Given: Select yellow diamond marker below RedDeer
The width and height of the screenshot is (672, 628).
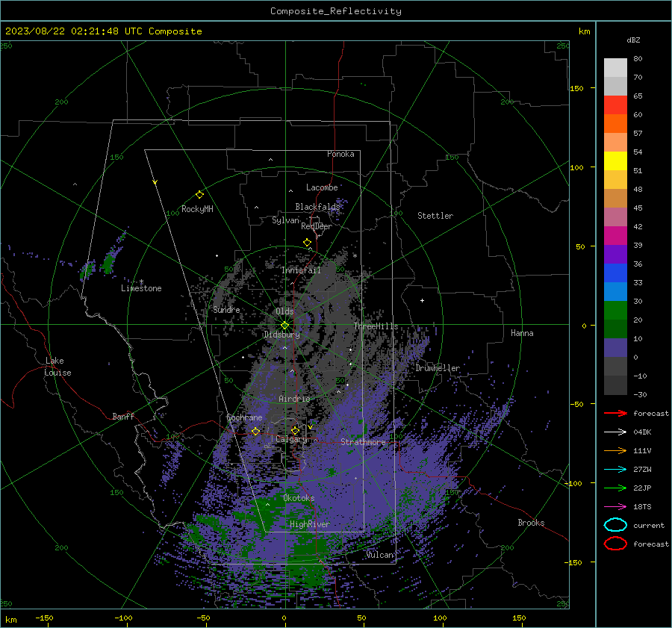Looking at the screenshot, I should (x=307, y=243).
